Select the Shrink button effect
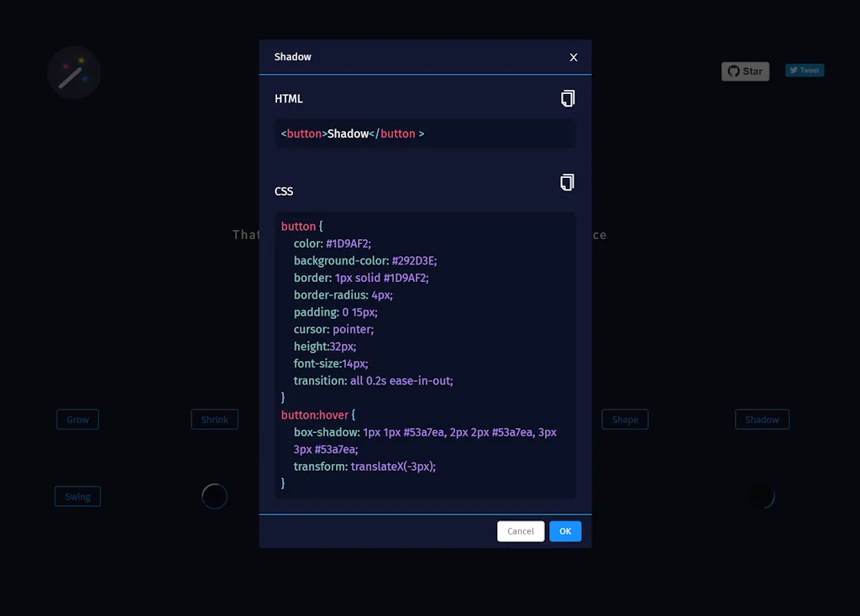Screen dimensions: 860x616 pos(214,419)
